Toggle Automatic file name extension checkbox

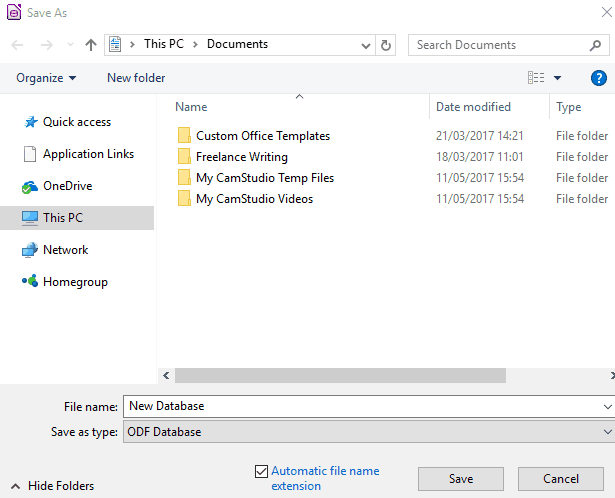261,471
